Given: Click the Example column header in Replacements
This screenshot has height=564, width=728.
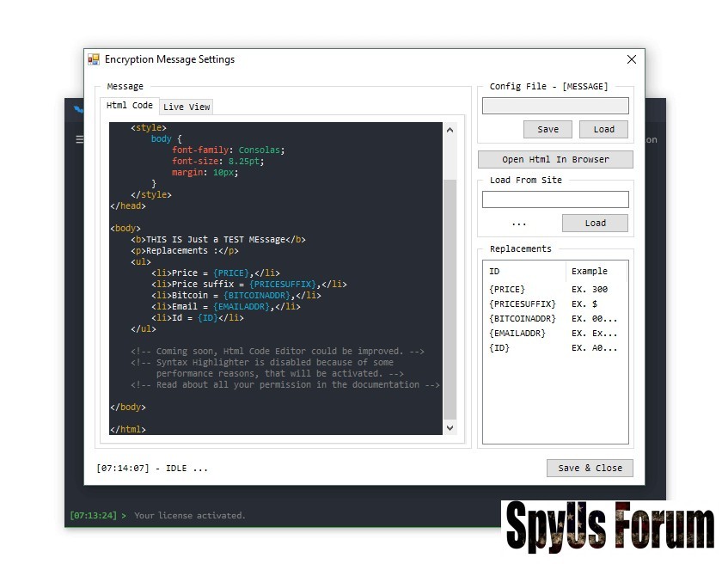Looking at the screenshot, I should pos(596,271).
